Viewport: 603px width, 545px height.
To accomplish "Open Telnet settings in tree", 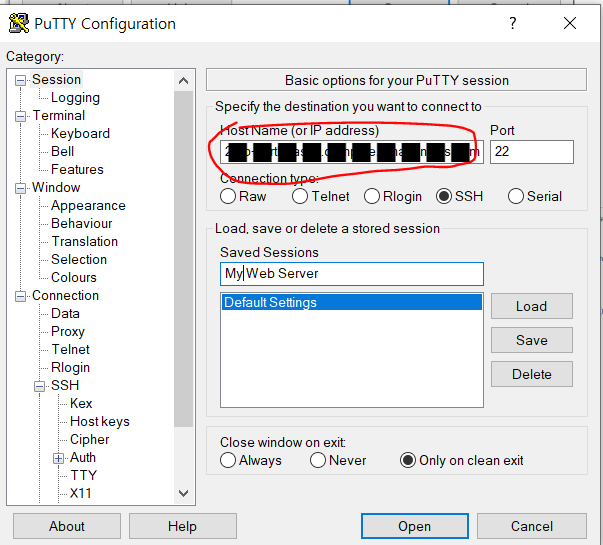I will (70, 349).
